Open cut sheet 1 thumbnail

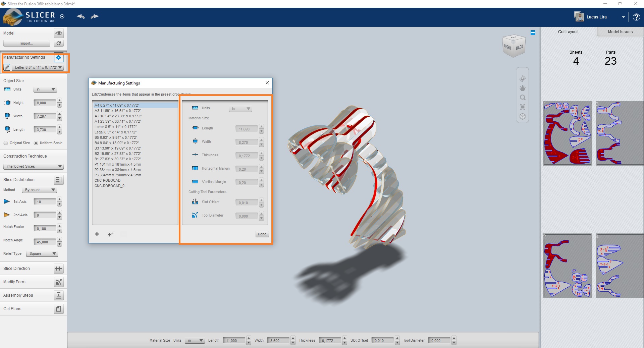tap(568, 133)
